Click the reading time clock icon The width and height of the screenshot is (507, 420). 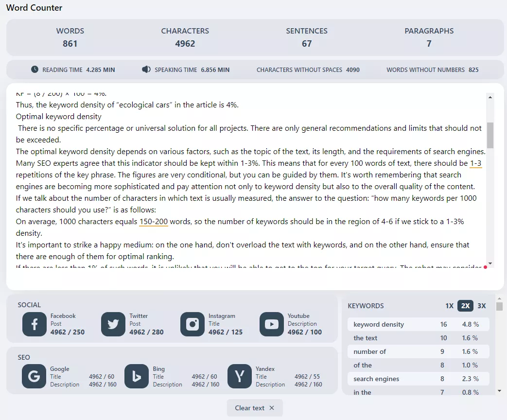(x=35, y=69)
